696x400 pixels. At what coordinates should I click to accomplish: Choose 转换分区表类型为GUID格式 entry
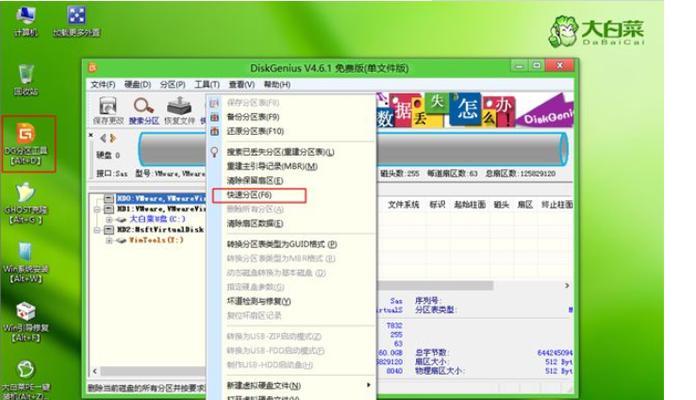(x=292, y=244)
